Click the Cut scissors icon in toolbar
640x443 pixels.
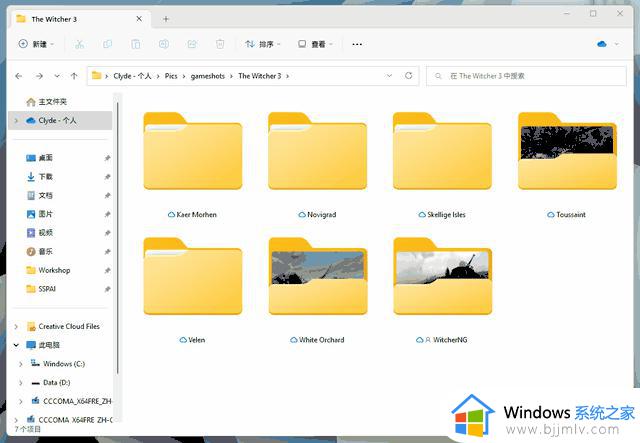pos(80,44)
